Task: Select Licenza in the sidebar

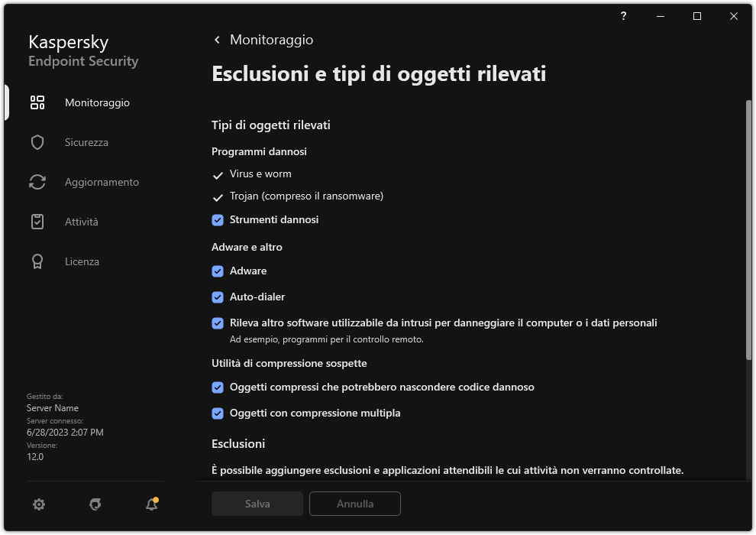Action: coord(81,261)
